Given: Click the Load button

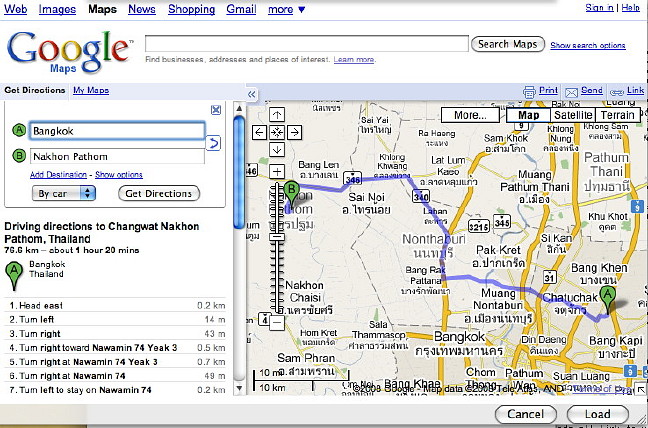Looking at the screenshot, I should click(x=598, y=414).
